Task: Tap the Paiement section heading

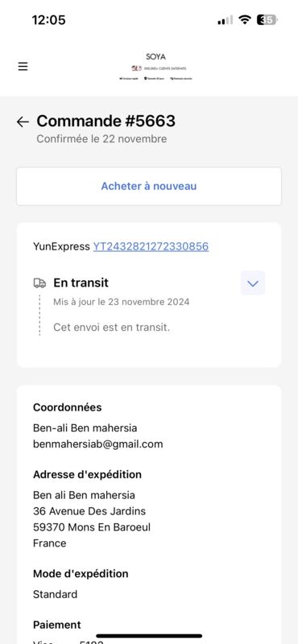Action: point(56,625)
